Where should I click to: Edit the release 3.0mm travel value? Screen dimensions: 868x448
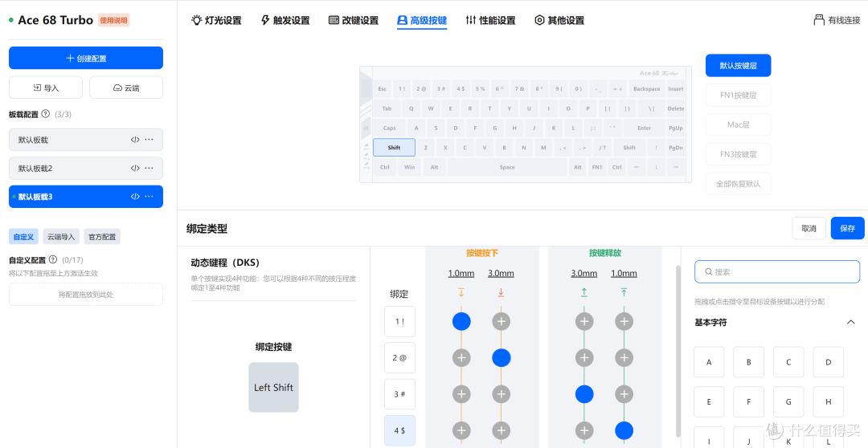click(584, 273)
